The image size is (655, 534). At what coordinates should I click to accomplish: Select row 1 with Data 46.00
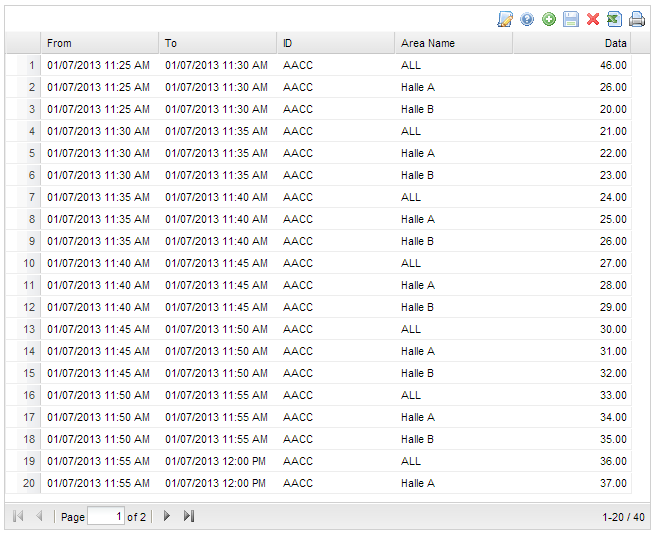318,65
